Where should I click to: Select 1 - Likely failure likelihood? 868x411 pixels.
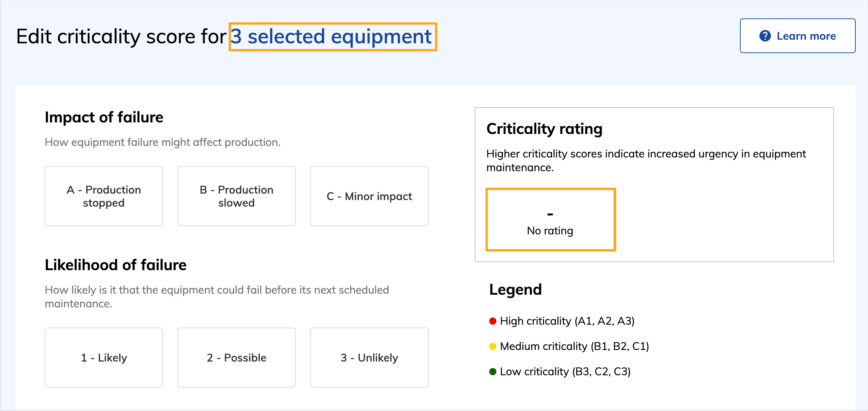point(104,358)
